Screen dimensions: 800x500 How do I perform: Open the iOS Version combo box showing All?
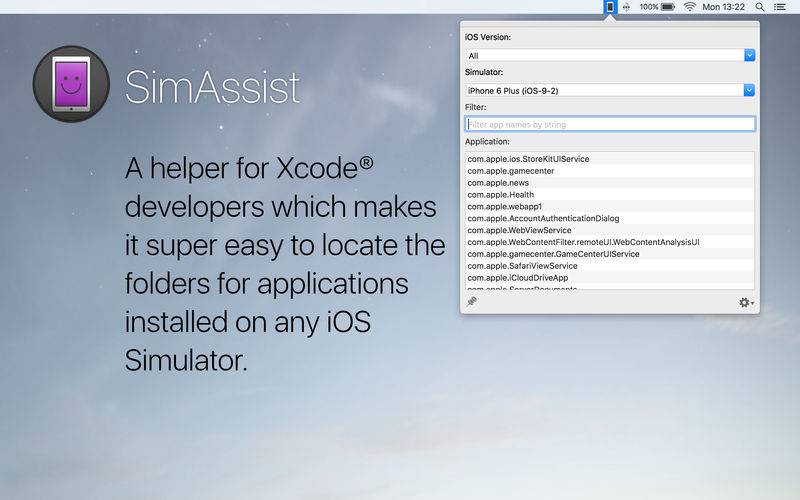pyautogui.click(x=610, y=55)
